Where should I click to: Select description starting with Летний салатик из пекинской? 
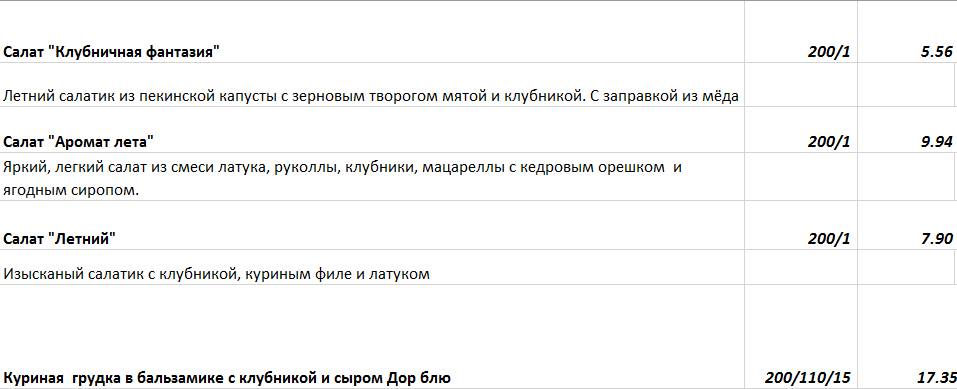tap(372, 85)
